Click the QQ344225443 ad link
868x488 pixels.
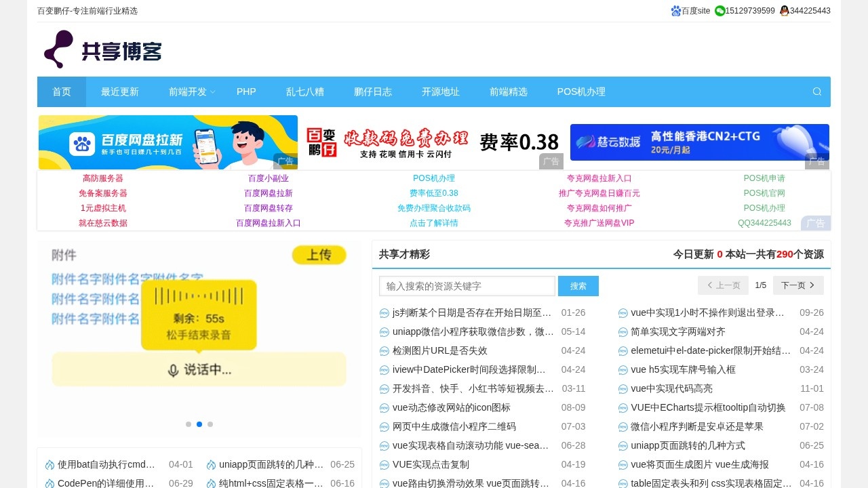[x=764, y=223]
